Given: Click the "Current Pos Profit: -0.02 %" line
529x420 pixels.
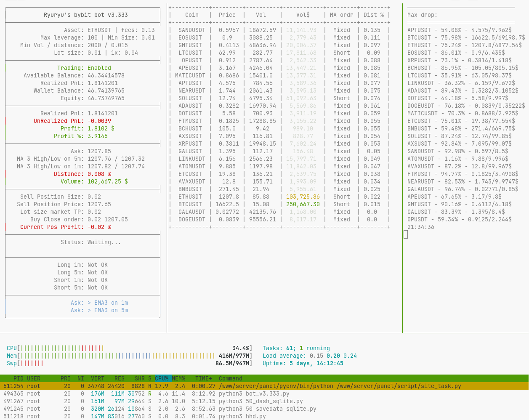Looking at the screenshot, I should 66,227.
